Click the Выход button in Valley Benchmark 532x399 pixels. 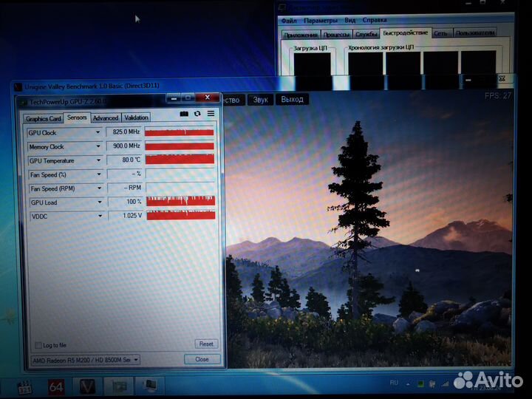tap(292, 100)
